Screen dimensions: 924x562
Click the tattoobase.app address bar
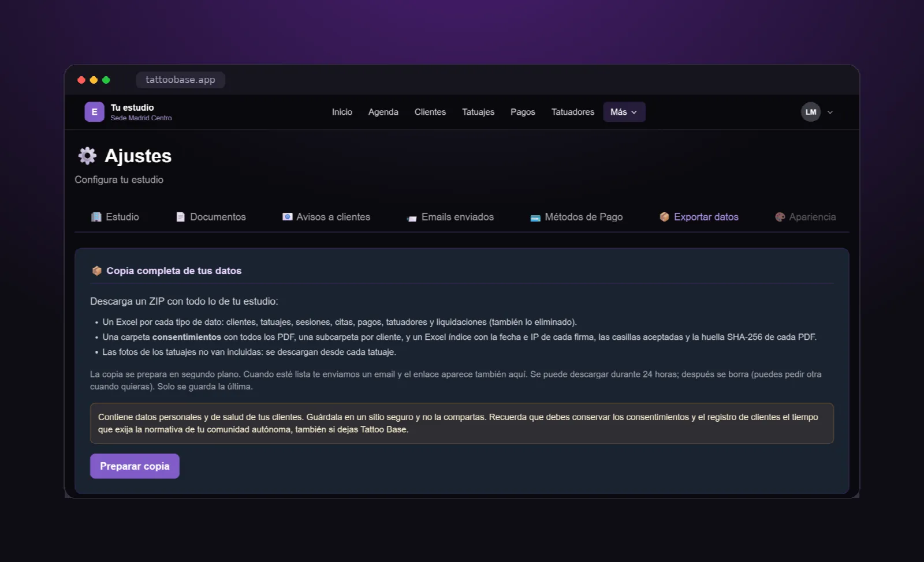click(180, 80)
